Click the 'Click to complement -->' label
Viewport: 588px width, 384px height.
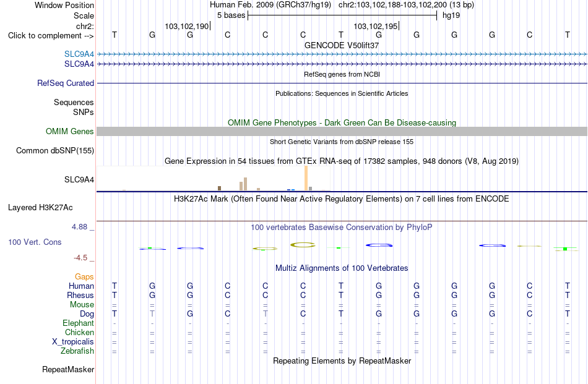[x=51, y=36]
